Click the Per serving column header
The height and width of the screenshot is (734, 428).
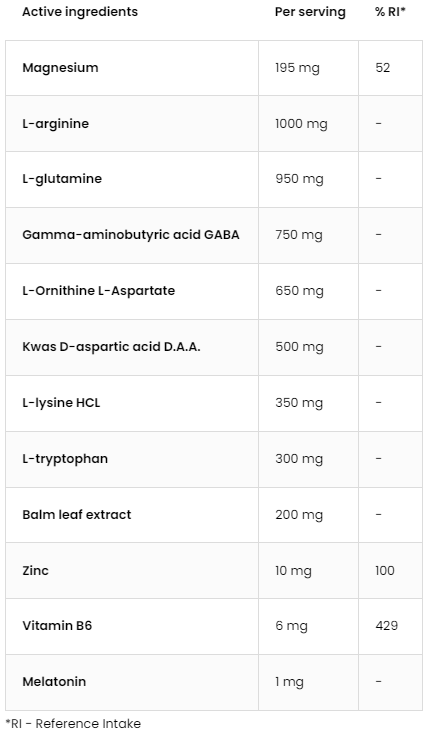[x=310, y=12]
